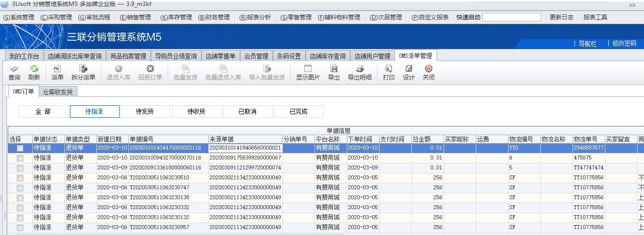Click the 拆分派单 split dispatch icon

(83, 73)
